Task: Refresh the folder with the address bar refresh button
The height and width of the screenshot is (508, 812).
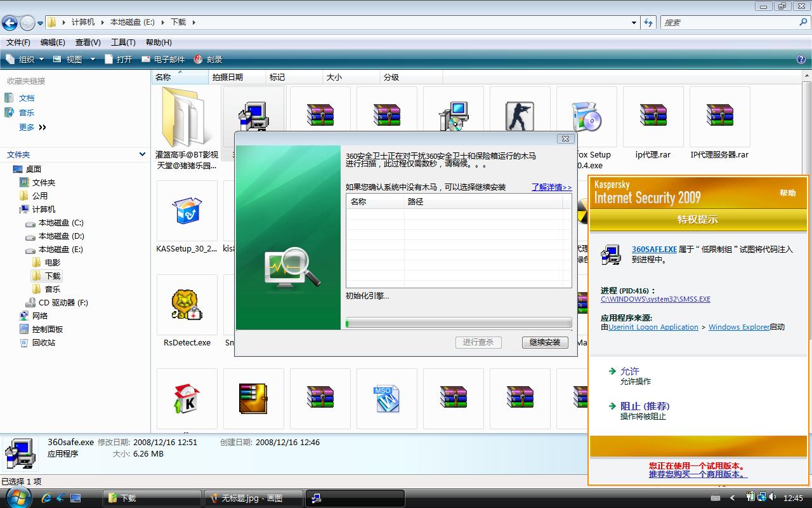Action: 648,22
